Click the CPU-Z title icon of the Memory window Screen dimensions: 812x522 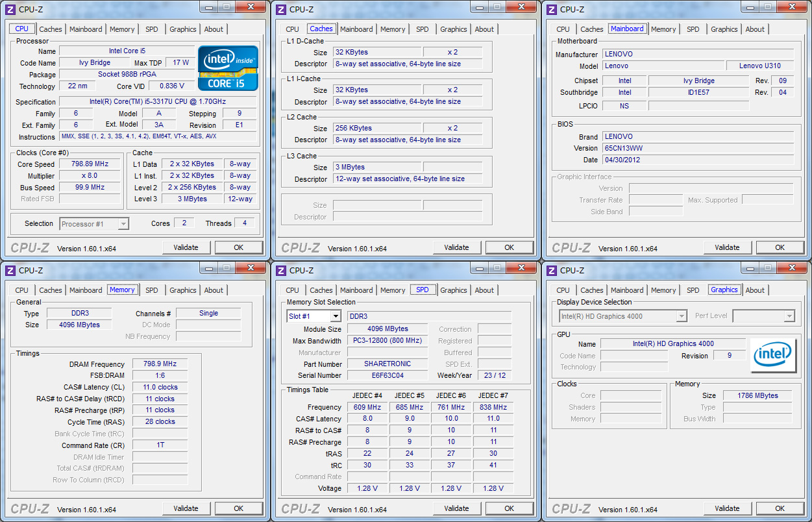(x=9, y=270)
